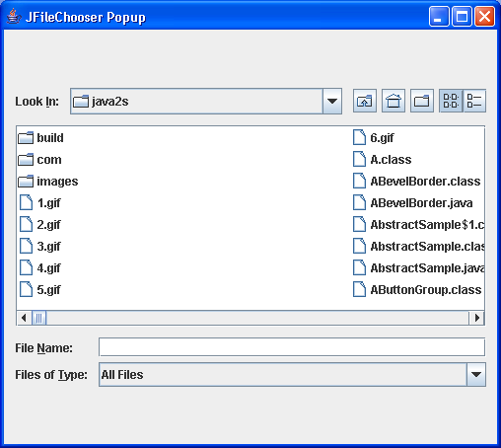Click the AButtonGroup.class file icon

coord(359,289)
